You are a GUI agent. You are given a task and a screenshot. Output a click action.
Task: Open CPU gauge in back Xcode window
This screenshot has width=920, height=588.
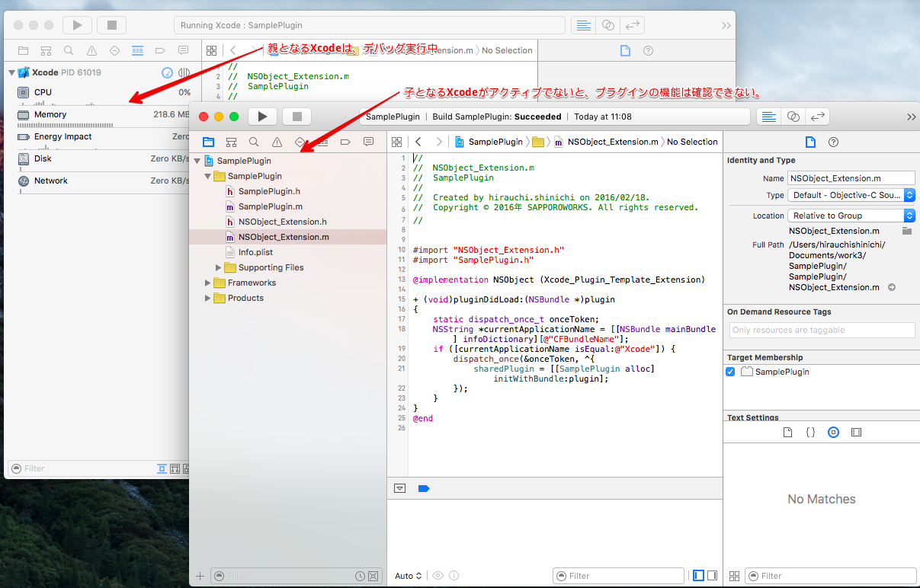[97, 94]
